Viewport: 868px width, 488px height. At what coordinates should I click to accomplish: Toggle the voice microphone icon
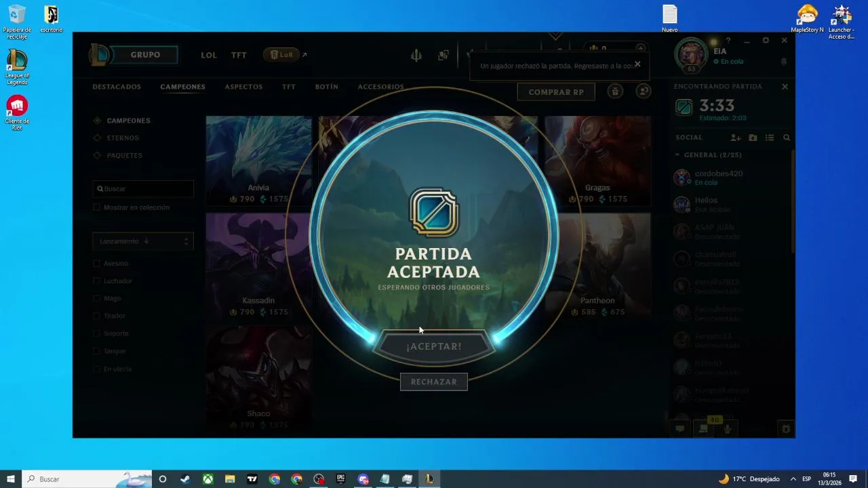[x=728, y=428]
